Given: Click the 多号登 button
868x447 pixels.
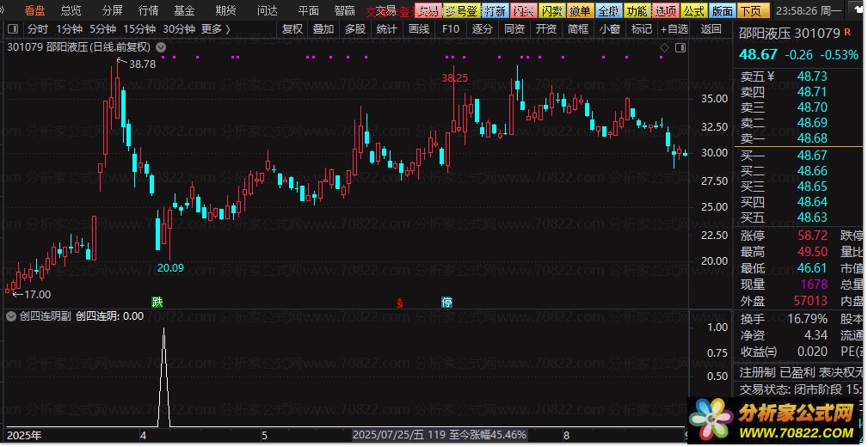Looking at the screenshot, I should click(462, 10).
